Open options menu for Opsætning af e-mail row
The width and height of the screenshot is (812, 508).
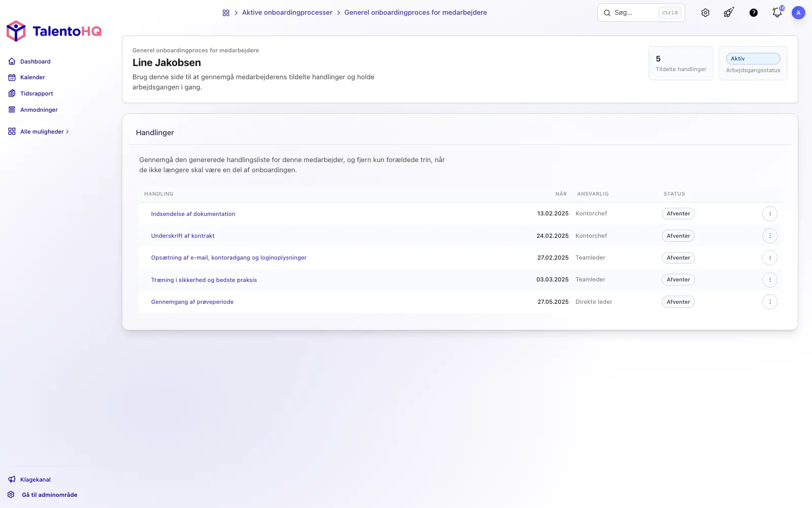tap(770, 258)
